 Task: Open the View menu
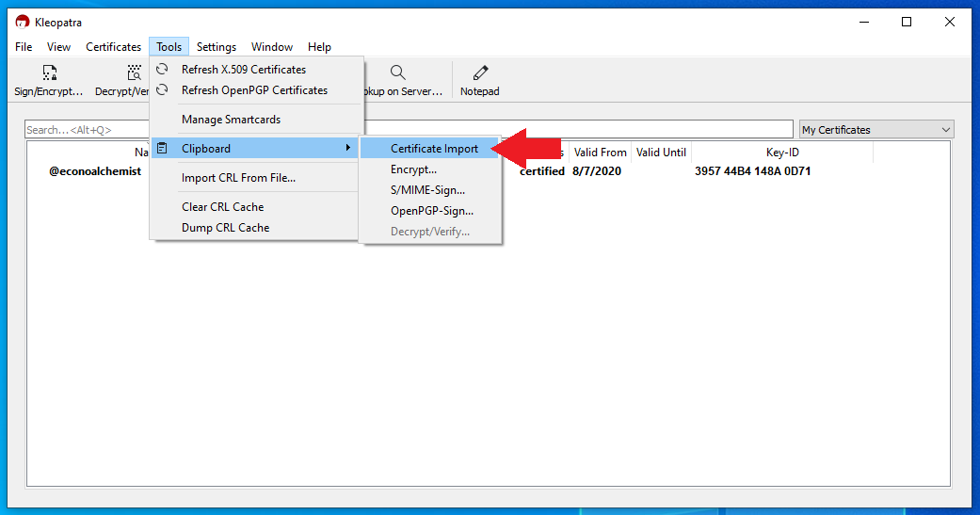click(58, 47)
